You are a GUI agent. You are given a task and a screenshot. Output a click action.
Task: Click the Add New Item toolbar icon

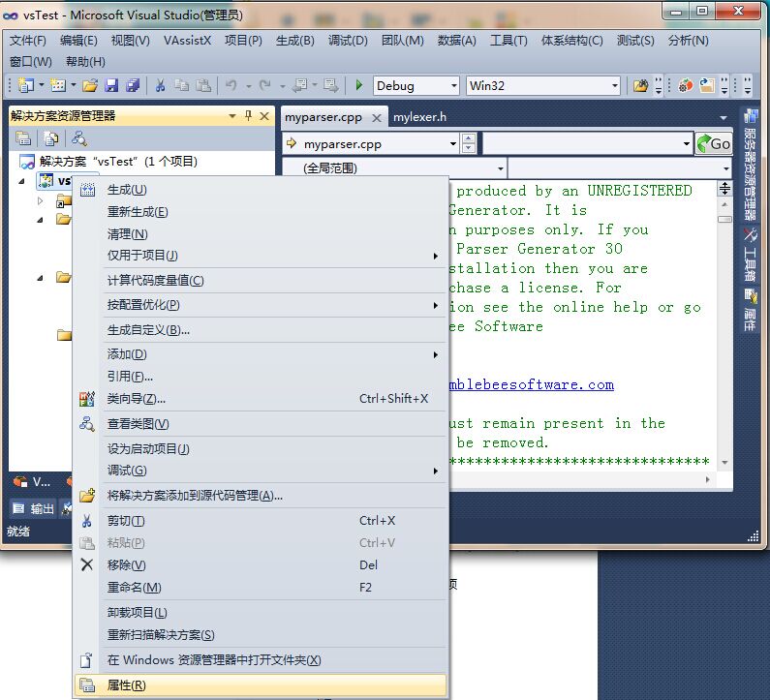[x=58, y=85]
